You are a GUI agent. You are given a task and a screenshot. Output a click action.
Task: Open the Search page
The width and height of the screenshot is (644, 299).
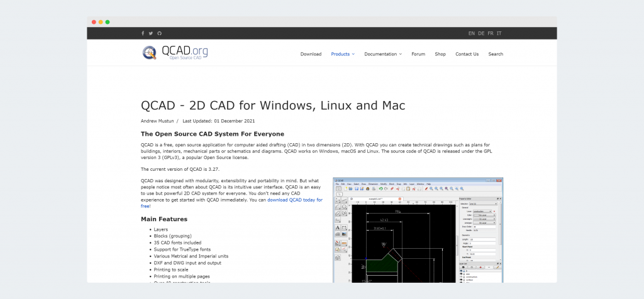click(x=496, y=54)
